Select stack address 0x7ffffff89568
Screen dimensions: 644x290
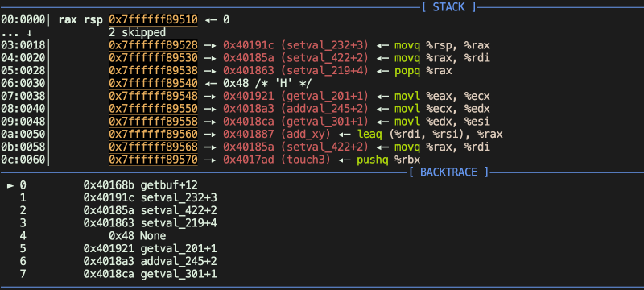pos(153,147)
